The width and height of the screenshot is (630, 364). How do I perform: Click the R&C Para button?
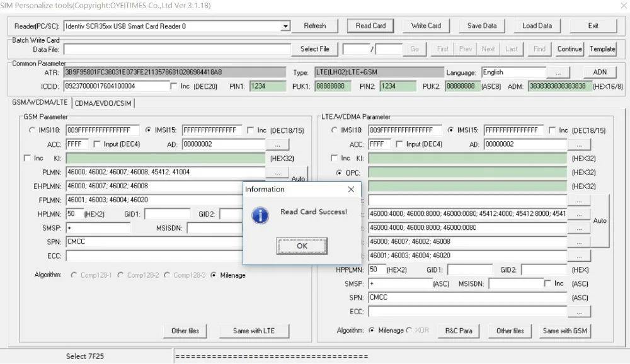[459, 331]
